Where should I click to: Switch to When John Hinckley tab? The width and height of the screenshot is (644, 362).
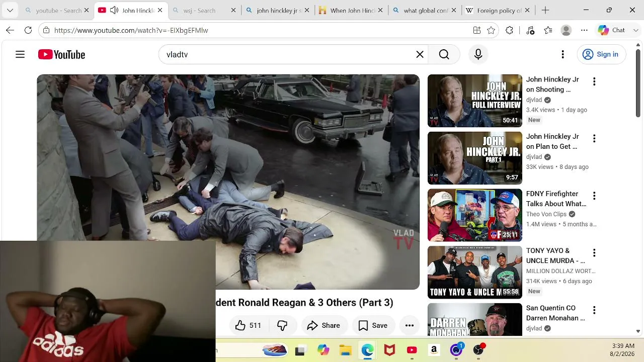tap(352, 10)
